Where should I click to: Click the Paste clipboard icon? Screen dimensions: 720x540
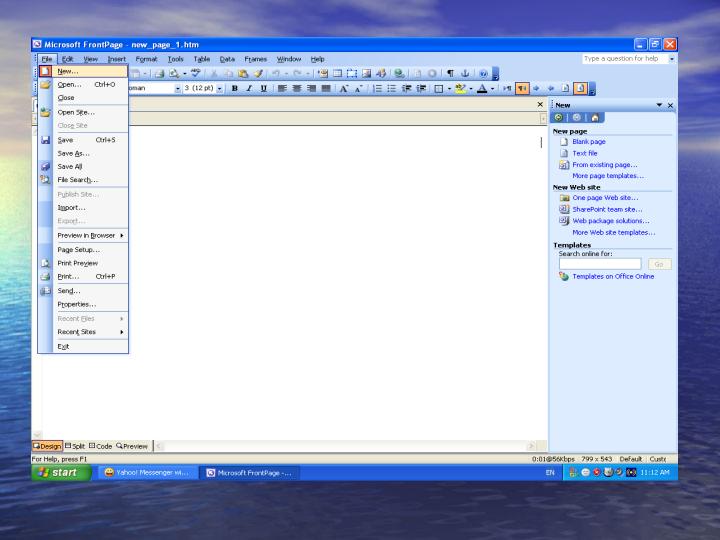(x=243, y=73)
